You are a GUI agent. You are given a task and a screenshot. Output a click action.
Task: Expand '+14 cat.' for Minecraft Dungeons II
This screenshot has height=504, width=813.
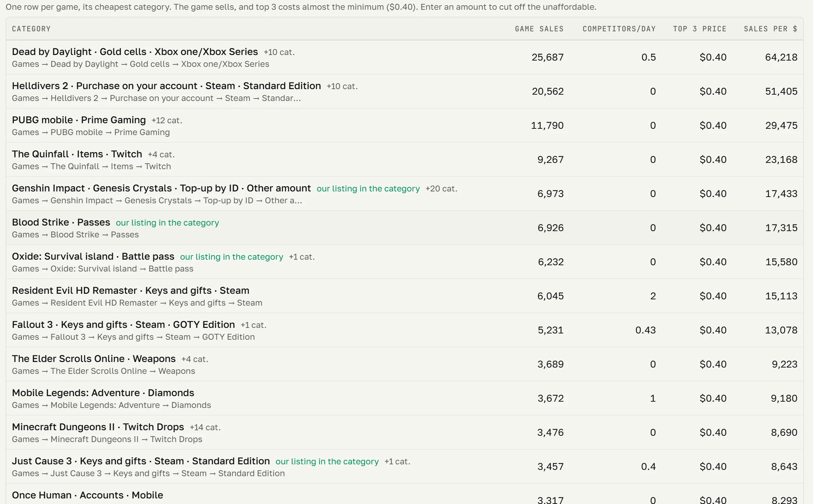[205, 427]
